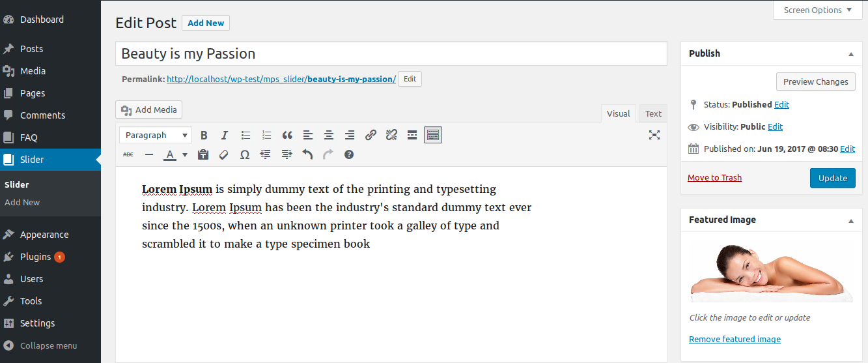Image resolution: width=868 pixels, height=363 pixels.
Task: Collapse the Featured Image box
Action: (851, 220)
